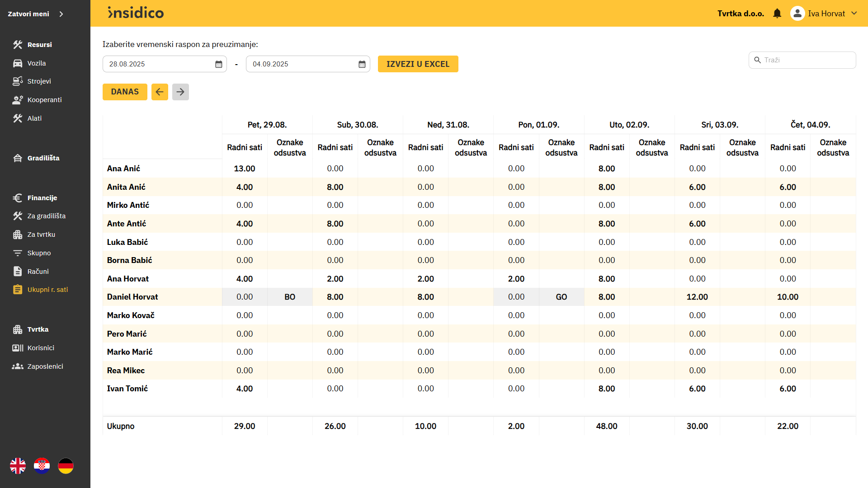The image size is (868, 488).
Task: Collapse sidebar with Zatvori meni chevron
Action: coord(61,14)
